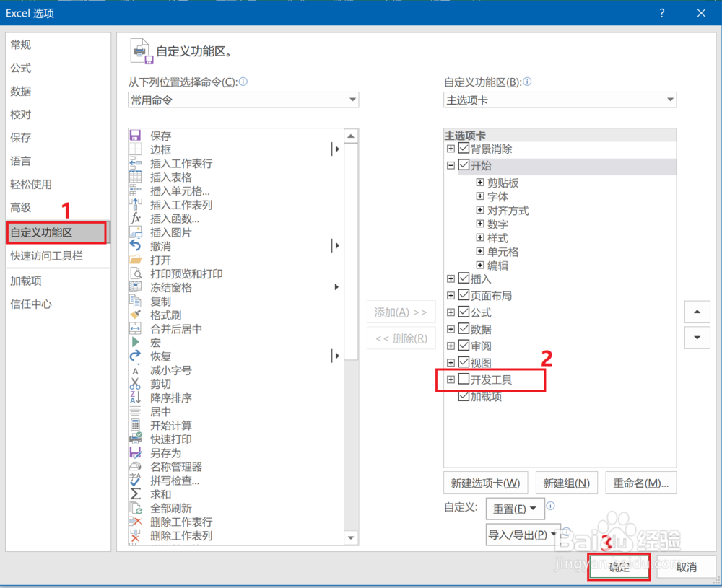
Task: Uncheck the 数据 tab checkbox in tree
Action: pyautogui.click(x=464, y=328)
